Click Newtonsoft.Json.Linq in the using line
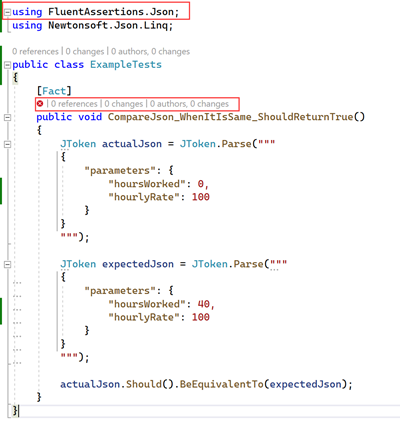400x428 pixels. pyautogui.click(x=108, y=26)
